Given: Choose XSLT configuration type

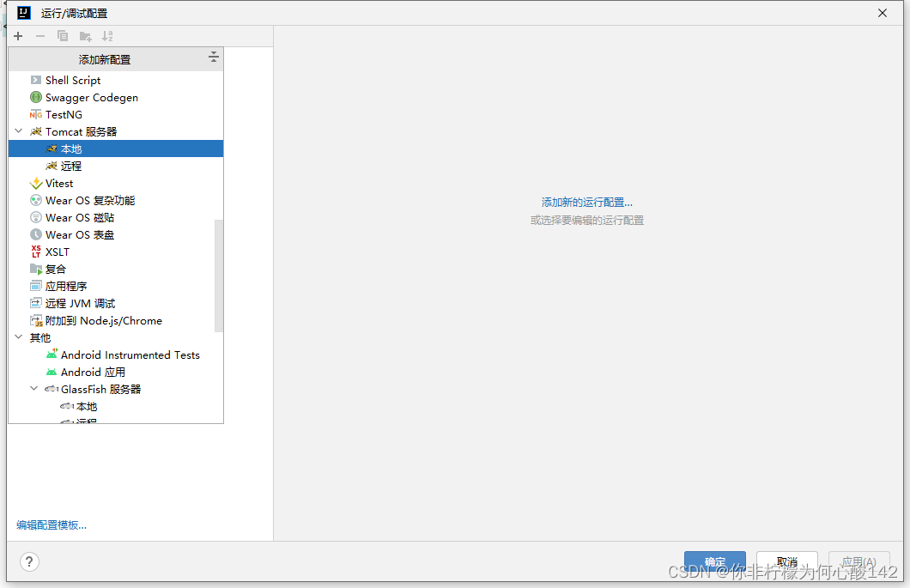Looking at the screenshot, I should click(x=116, y=252).
